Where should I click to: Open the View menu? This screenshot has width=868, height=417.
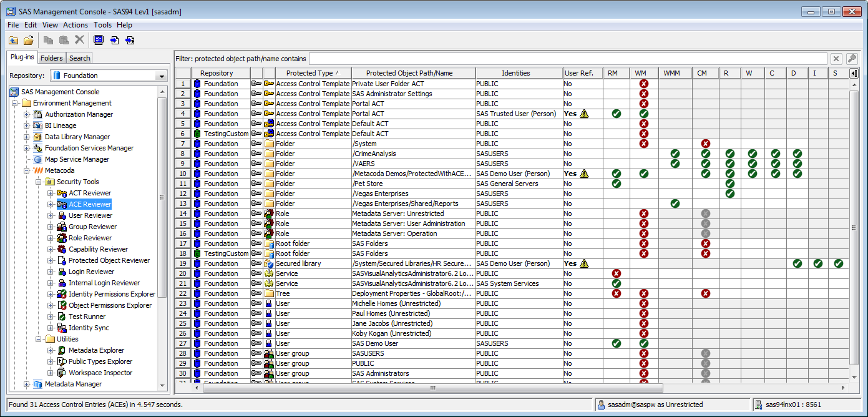(x=50, y=25)
